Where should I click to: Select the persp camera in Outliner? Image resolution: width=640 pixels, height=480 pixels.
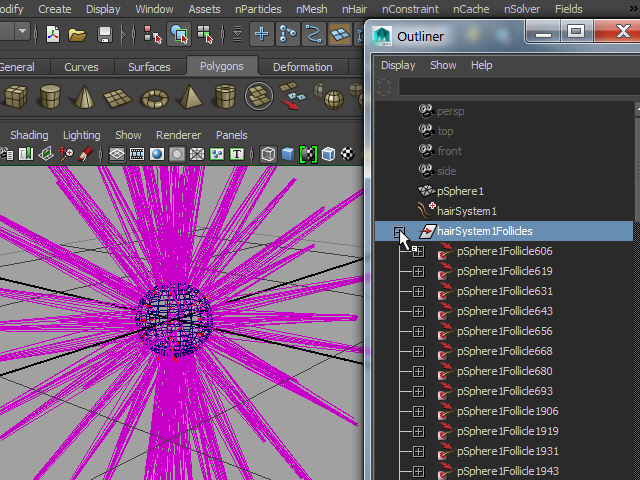pos(504,111)
